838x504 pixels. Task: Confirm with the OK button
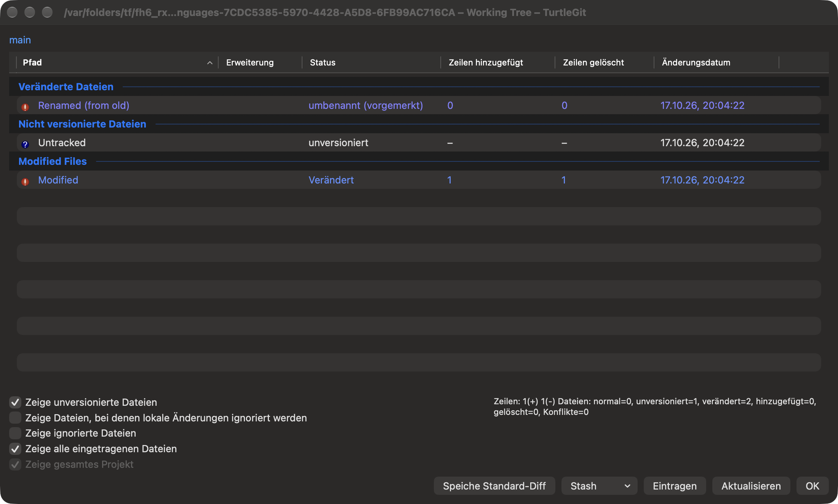coord(812,486)
